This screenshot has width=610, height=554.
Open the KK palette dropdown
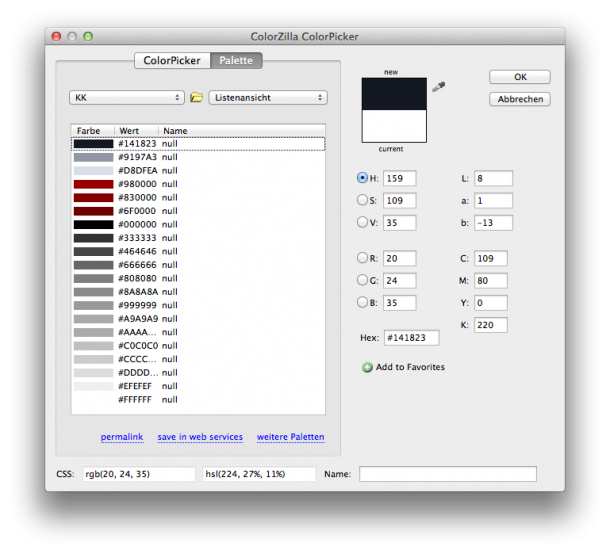pyautogui.click(x=127, y=98)
